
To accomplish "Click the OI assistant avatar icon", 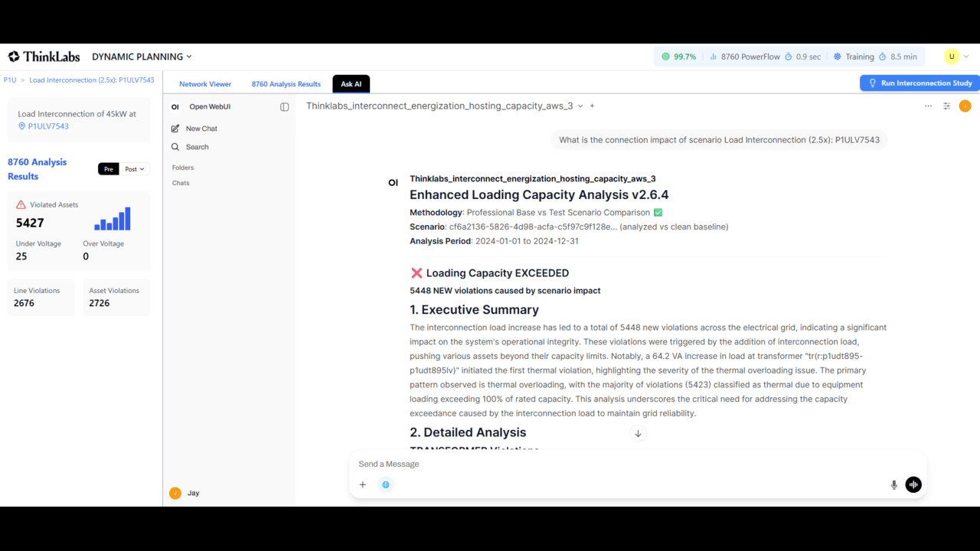I will click(393, 183).
